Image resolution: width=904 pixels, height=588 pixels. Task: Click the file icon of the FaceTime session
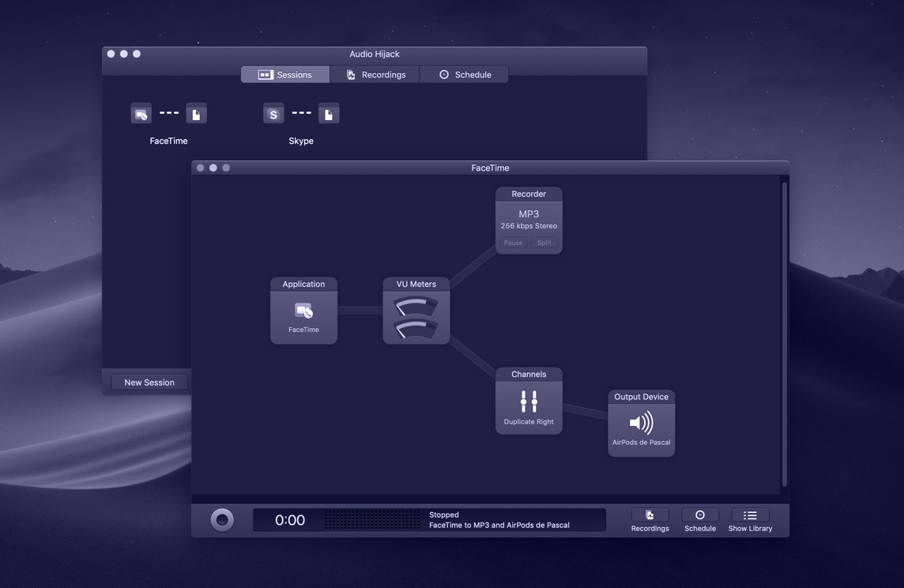point(196,114)
